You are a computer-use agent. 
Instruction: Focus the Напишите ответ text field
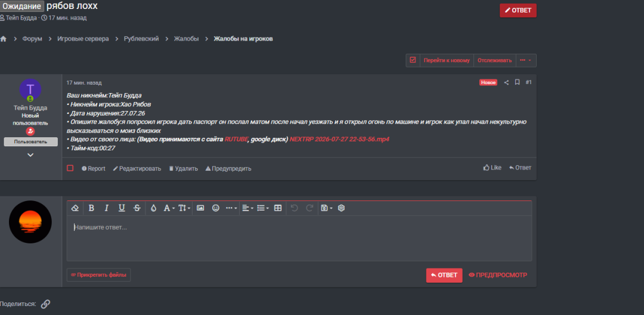(299, 238)
